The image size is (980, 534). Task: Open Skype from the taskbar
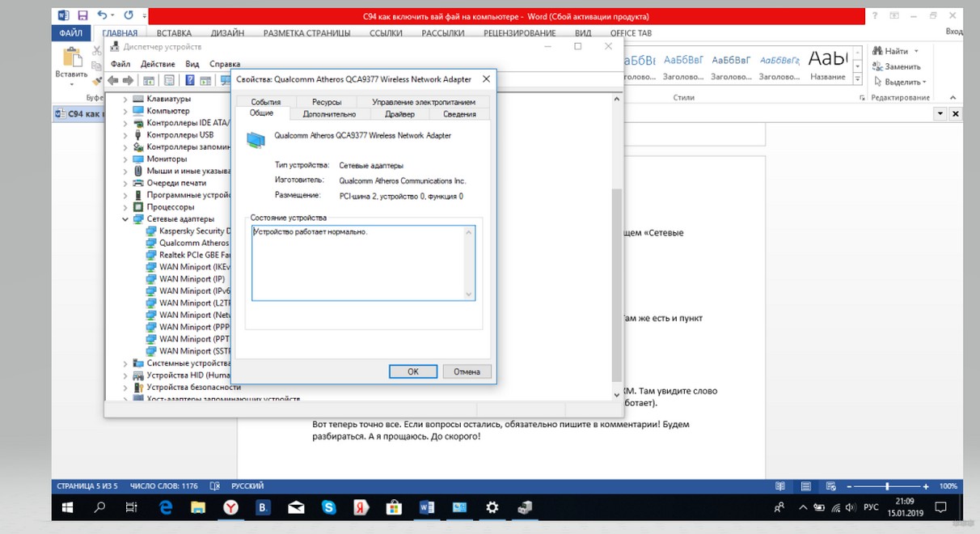pyautogui.click(x=329, y=508)
